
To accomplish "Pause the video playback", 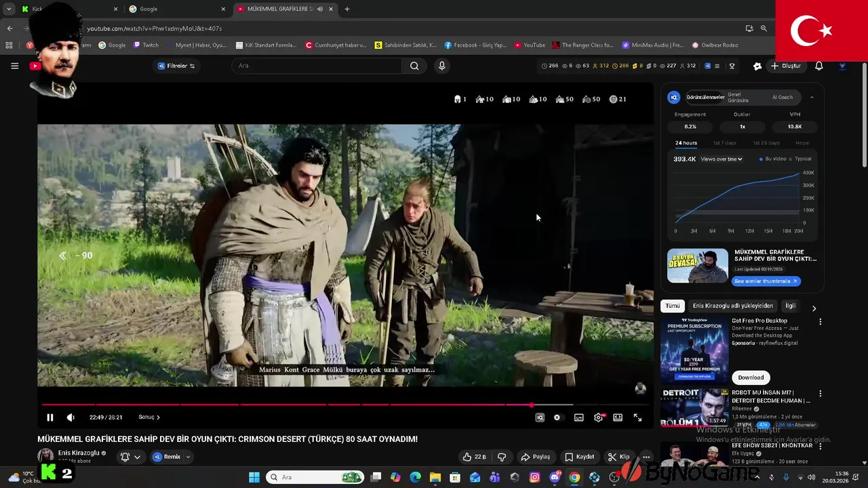I will click(50, 418).
